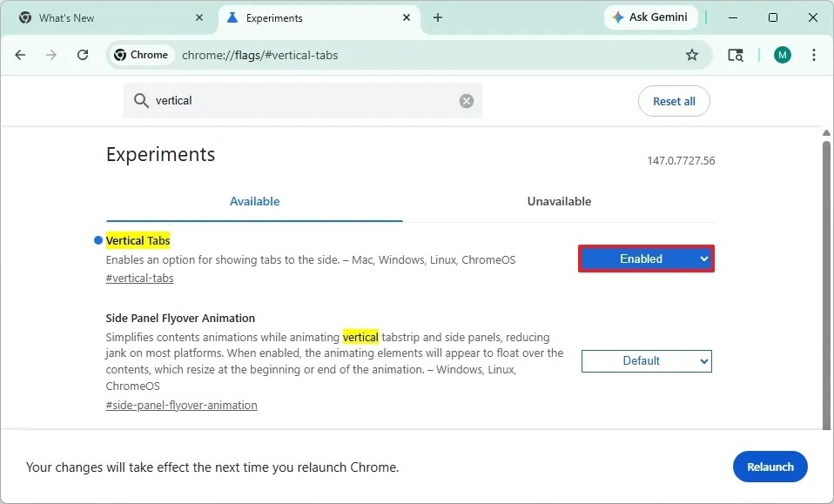Click the forward navigation arrow
This screenshot has height=504, width=834.
tap(51, 54)
